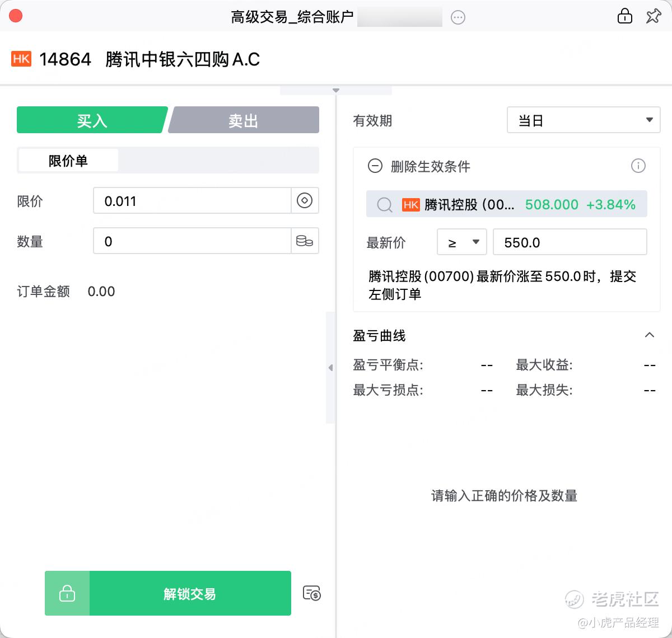
Task: Click the minus circle to remove trigger condition
Action: pyautogui.click(x=375, y=166)
